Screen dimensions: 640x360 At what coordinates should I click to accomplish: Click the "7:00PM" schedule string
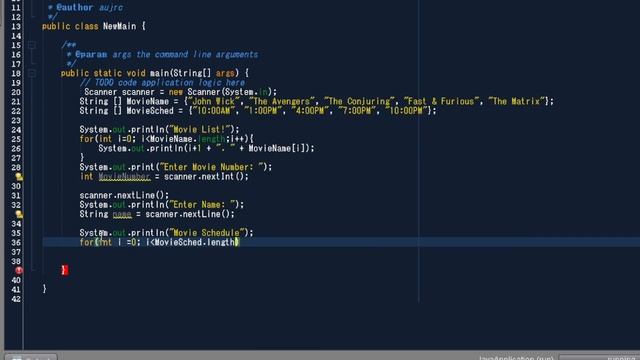tap(357, 111)
